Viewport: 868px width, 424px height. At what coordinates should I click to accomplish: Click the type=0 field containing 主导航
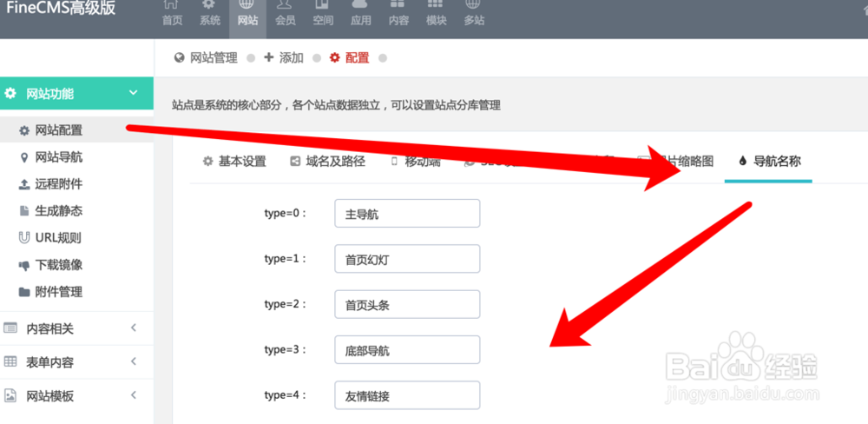pos(407,214)
